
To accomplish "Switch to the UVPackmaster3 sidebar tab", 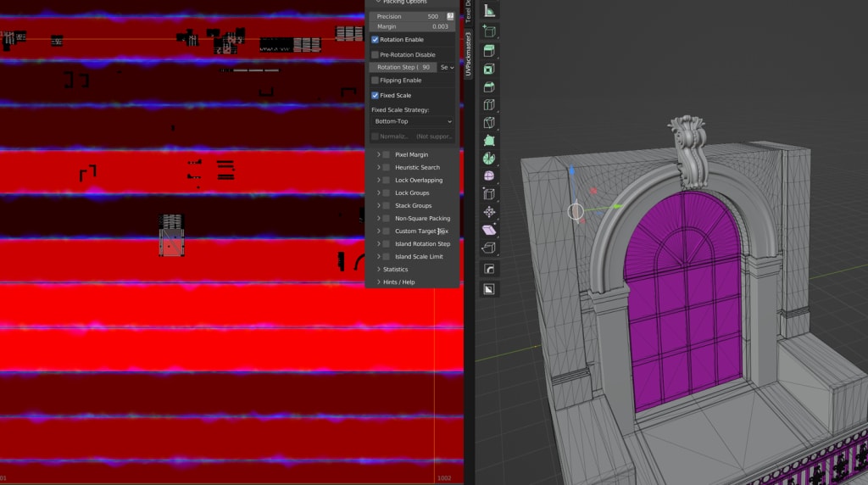I will coord(468,53).
